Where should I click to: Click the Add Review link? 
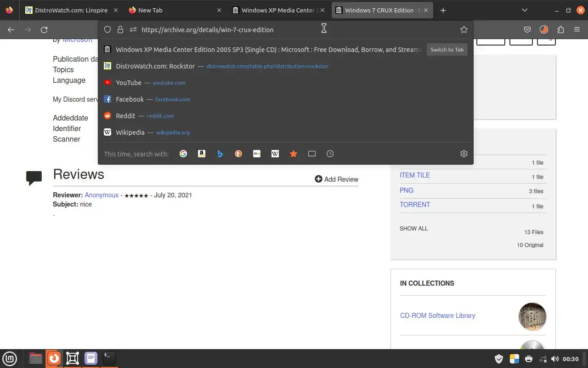tap(337, 179)
